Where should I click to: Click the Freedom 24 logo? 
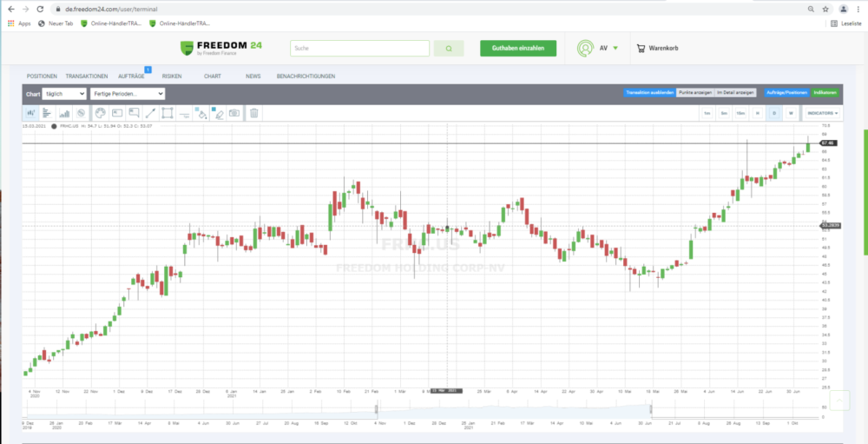click(x=221, y=48)
